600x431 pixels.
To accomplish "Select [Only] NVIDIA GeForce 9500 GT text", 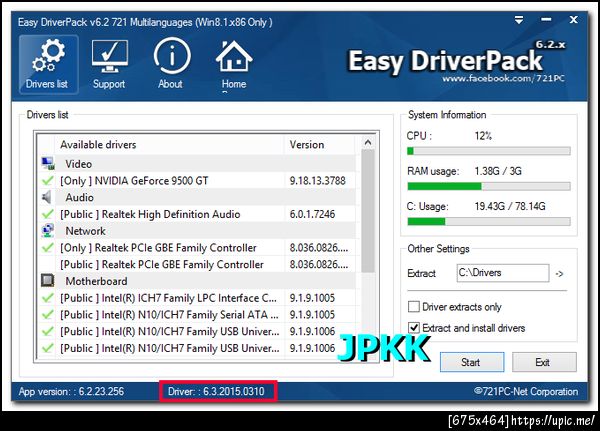I will [134, 180].
